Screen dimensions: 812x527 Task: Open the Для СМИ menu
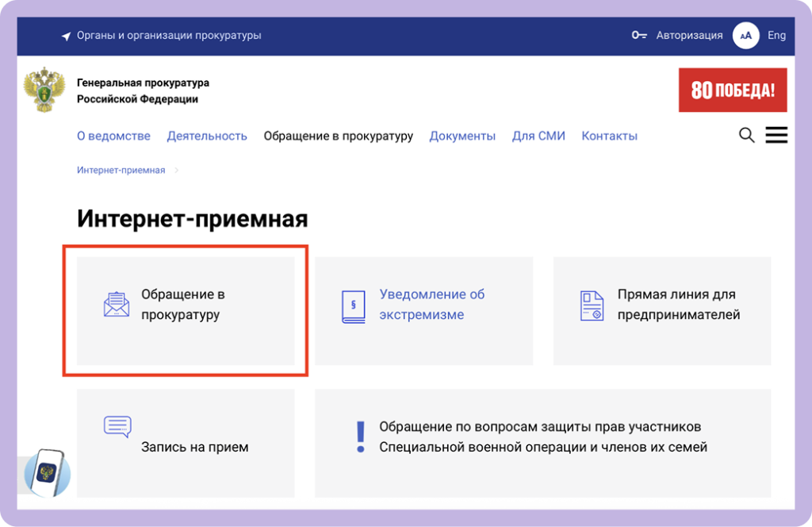538,136
